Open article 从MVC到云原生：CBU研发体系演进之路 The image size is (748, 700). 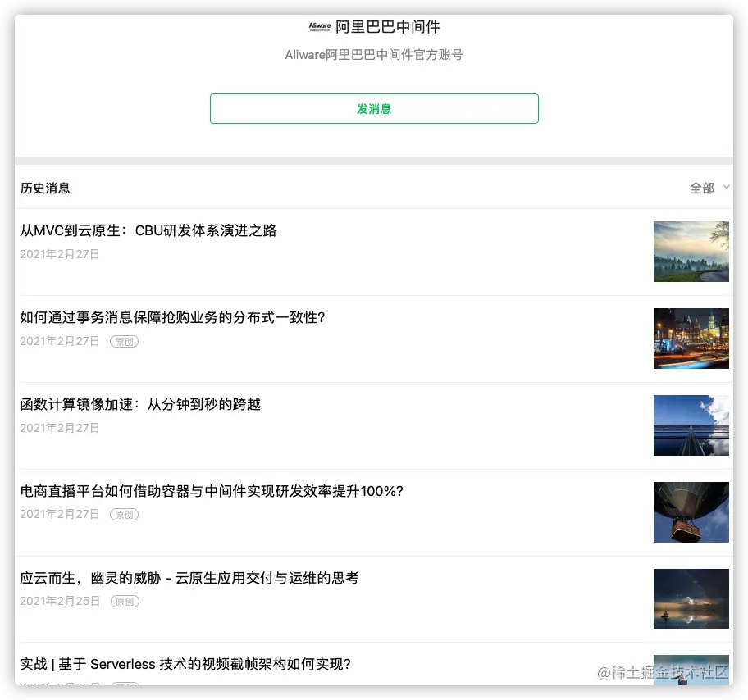(x=148, y=231)
